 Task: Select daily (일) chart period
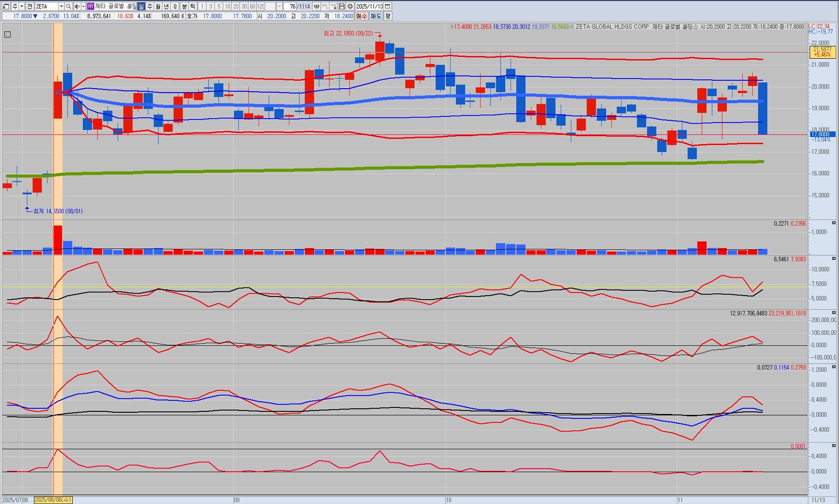141,6
